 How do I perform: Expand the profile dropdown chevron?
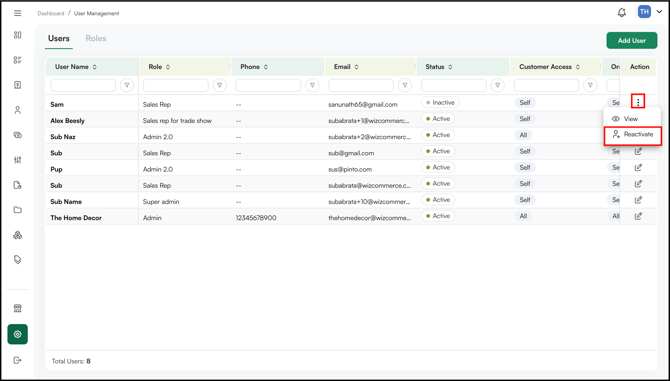tap(659, 12)
